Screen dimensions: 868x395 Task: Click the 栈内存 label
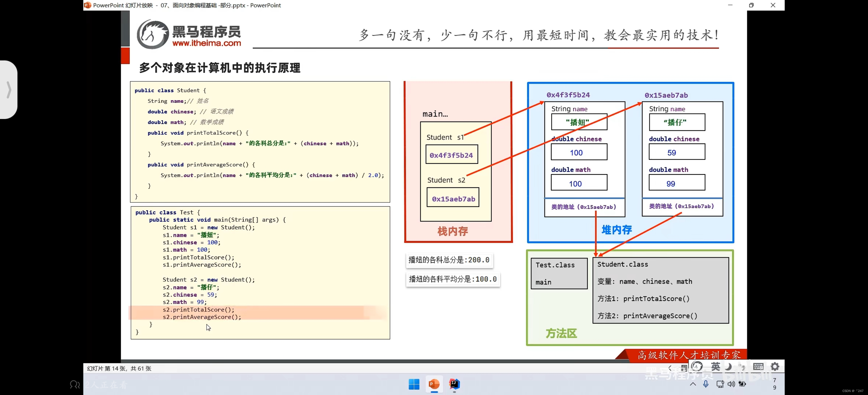pos(453,231)
